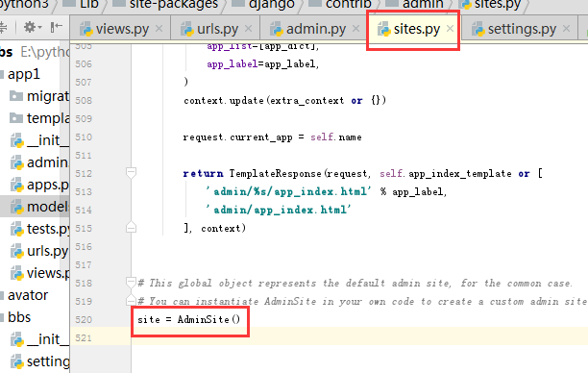Click the migrations folder icon

[16, 96]
